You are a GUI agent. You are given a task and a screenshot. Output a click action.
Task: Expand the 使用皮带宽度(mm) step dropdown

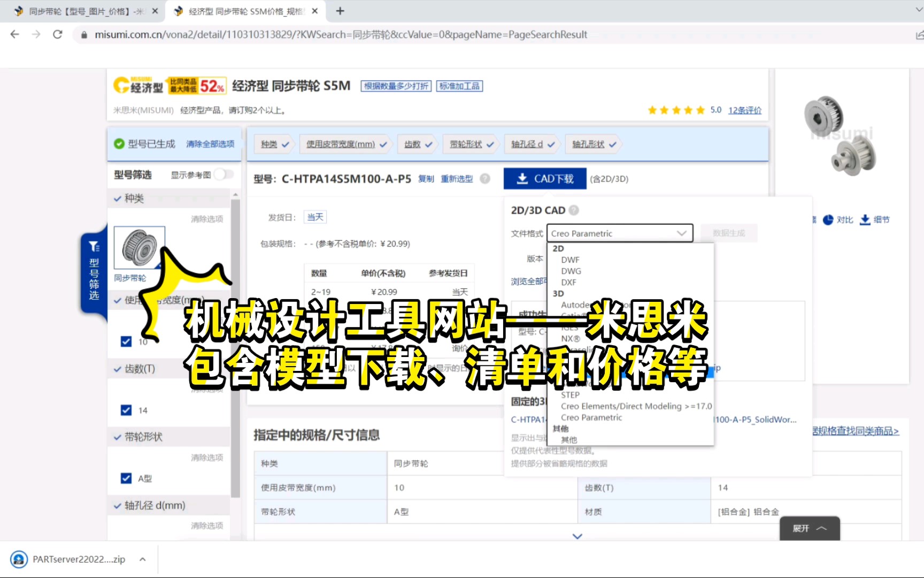346,144
